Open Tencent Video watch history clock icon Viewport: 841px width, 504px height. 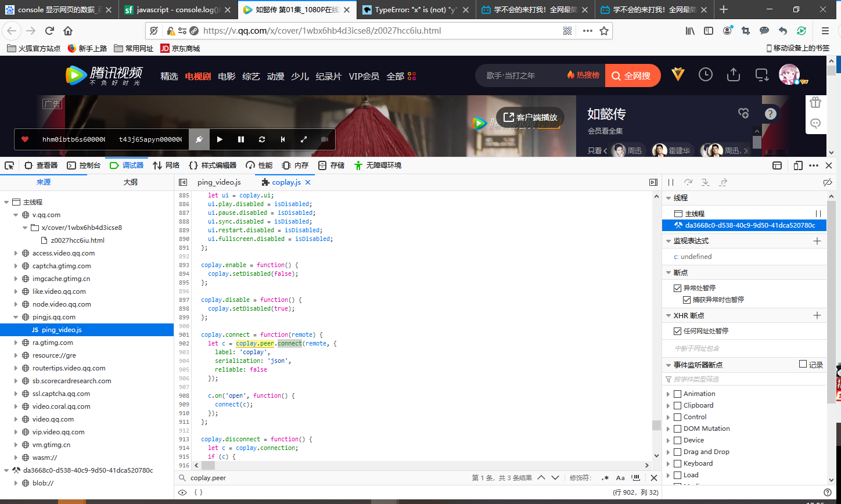click(x=705, y=75)
